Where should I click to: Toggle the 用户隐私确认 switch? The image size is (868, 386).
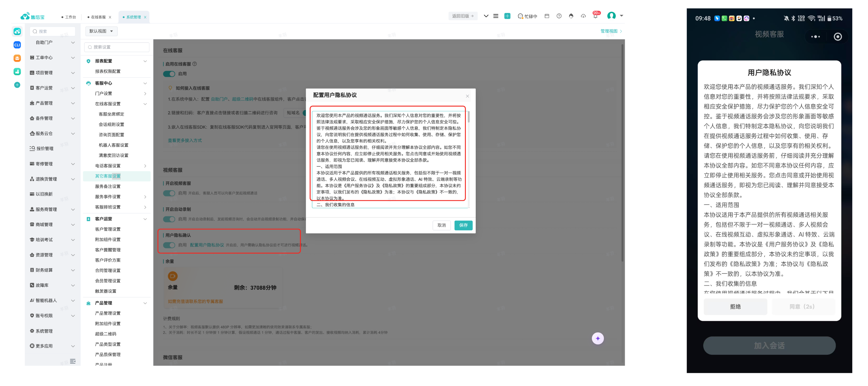point(169,245)
